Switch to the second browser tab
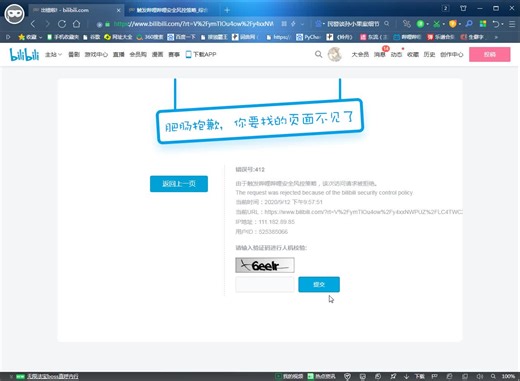This screenshot has height=381, width=520. coord(168,10)
